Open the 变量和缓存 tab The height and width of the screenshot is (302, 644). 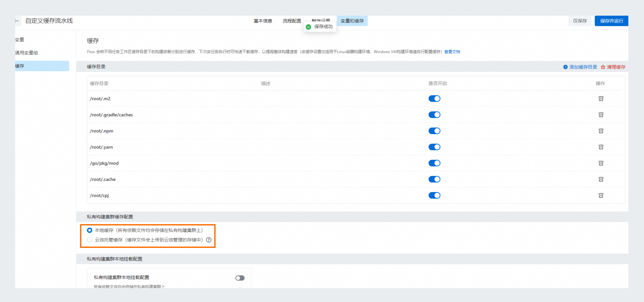pos(352,21)
